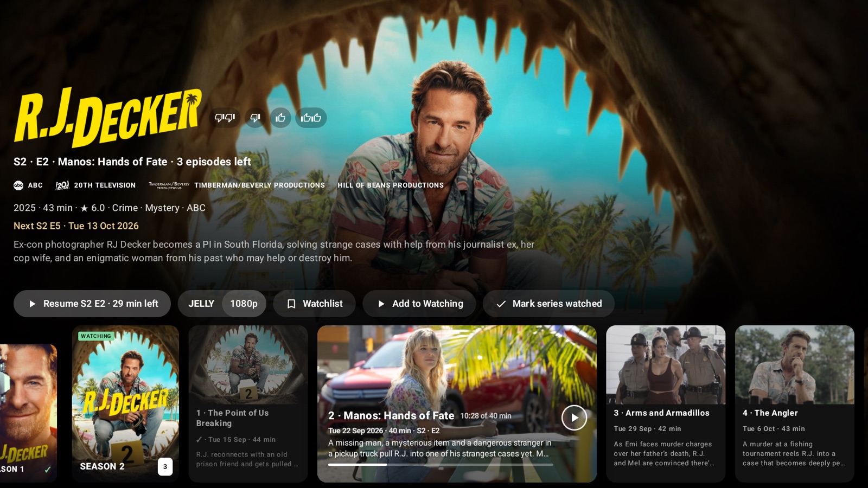The width and height of the screenshot is (868, 488).
Task: Open the 1080p quality selector
Action: point(244,304)
